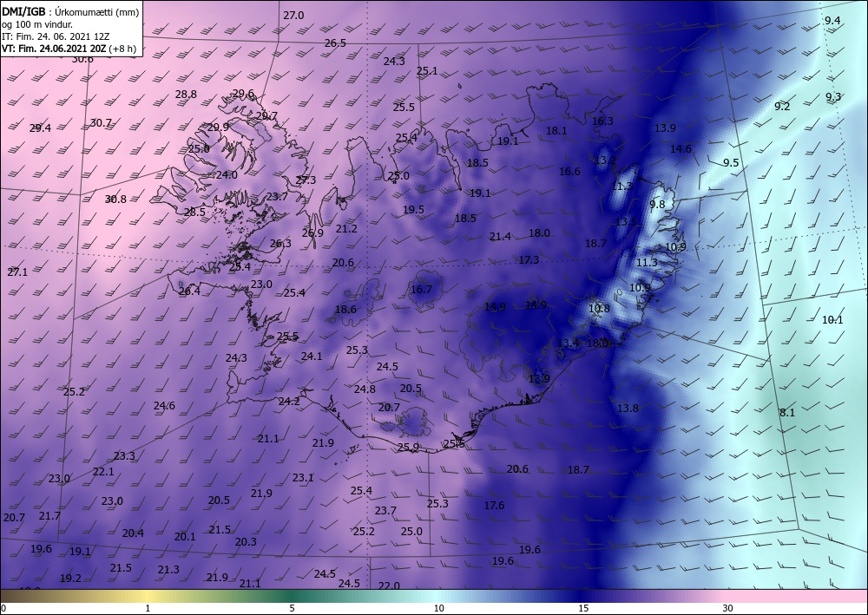This screenshot has height=615, width=868.
Task: Click the 20.4 value on the map
Action: click(133, 533)
